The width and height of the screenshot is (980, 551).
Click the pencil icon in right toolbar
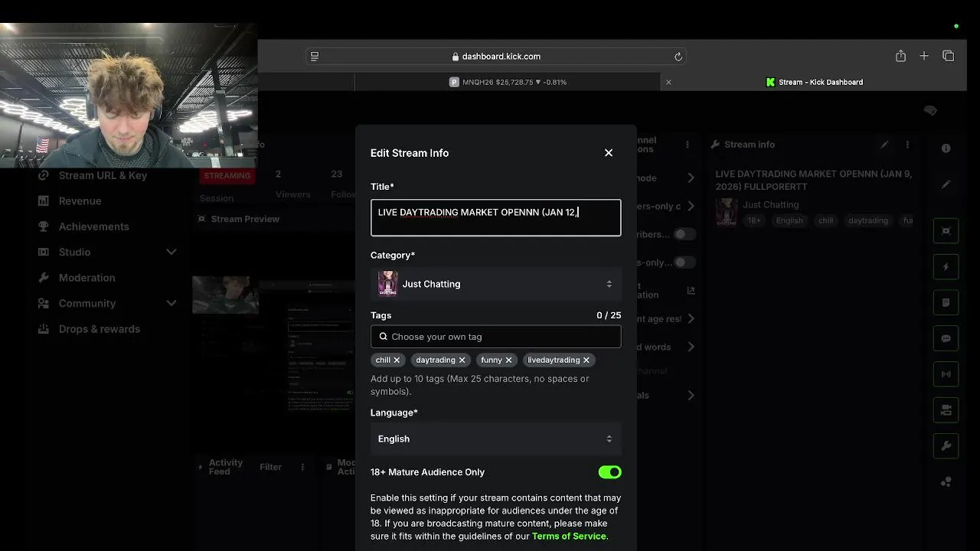coord(946,184)
